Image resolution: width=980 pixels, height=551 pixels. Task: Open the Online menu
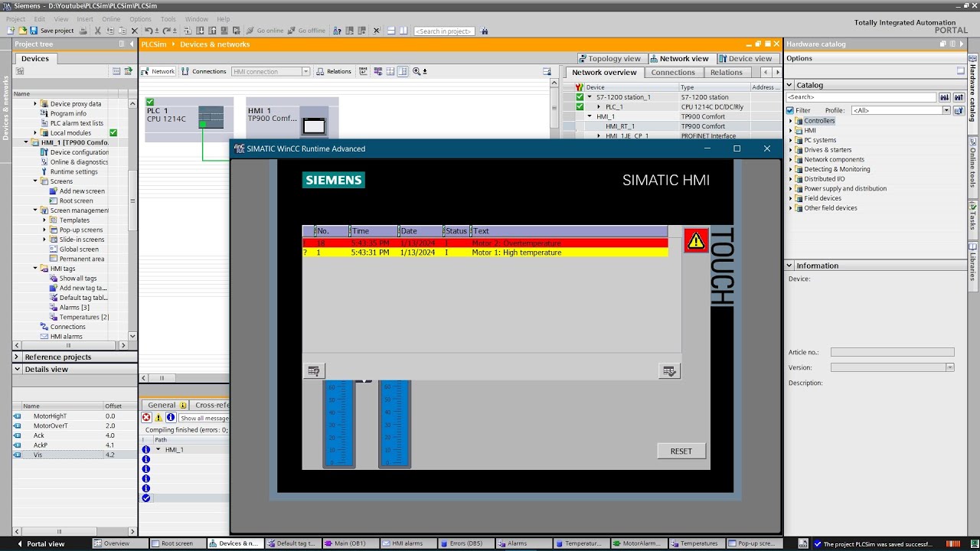tap(111, 19)
